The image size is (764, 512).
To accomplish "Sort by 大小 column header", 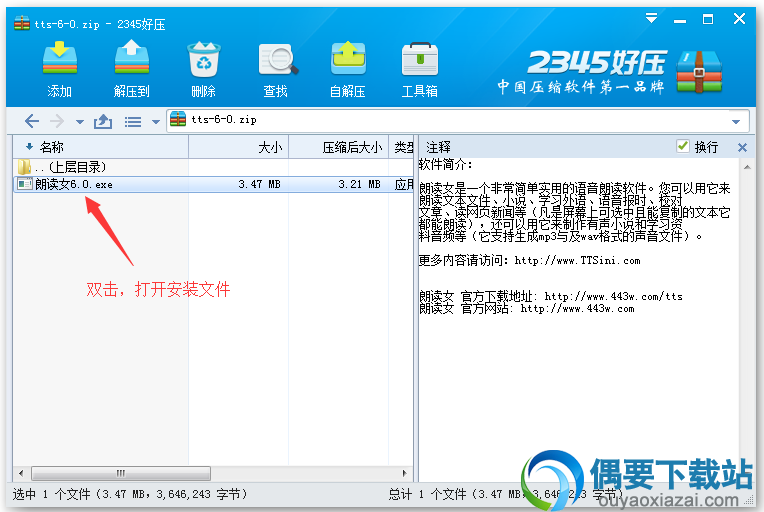I will click(239, 147).
